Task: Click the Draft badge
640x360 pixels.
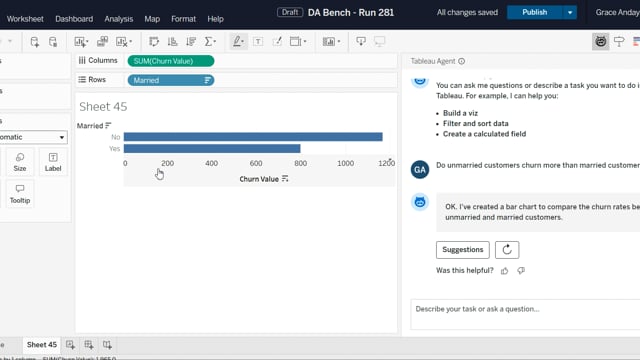Action: 290,13
